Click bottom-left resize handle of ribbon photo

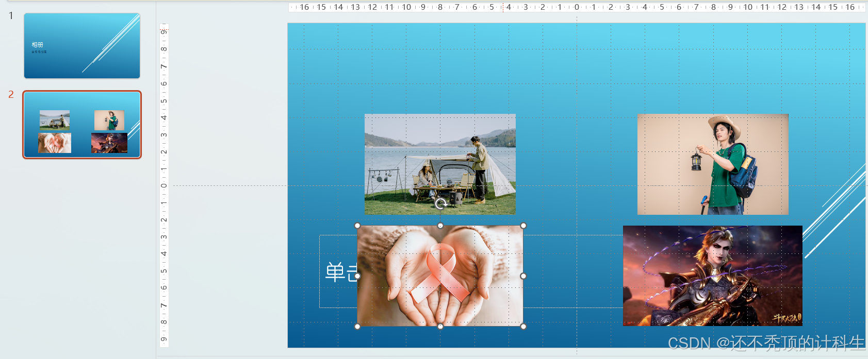point(357,327)
